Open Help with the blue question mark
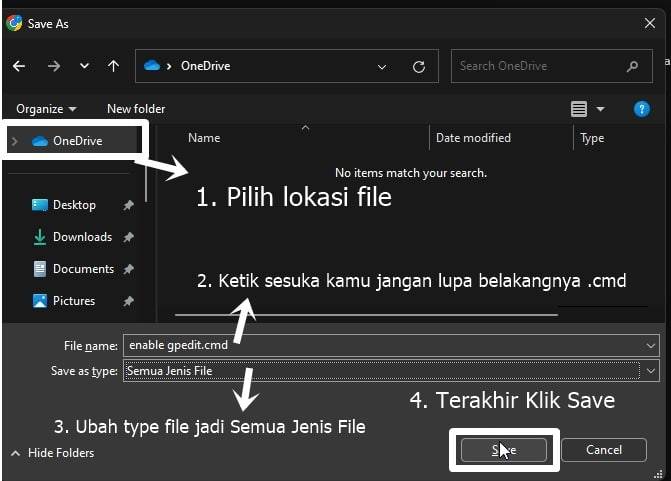The width and height of the screenshot is (671, 481). [x=641, y=109]
